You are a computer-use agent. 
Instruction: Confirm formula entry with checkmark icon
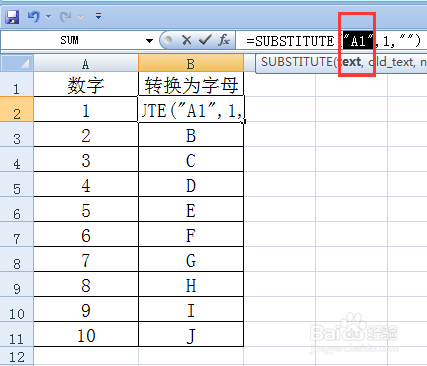coord(205,40)
